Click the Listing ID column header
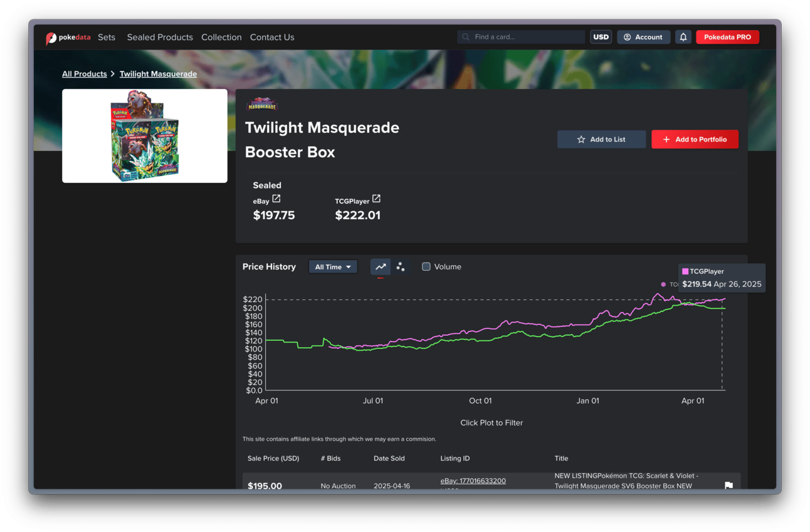The width and height of the screenshot is (810, 532). click(x=455, y=458)
